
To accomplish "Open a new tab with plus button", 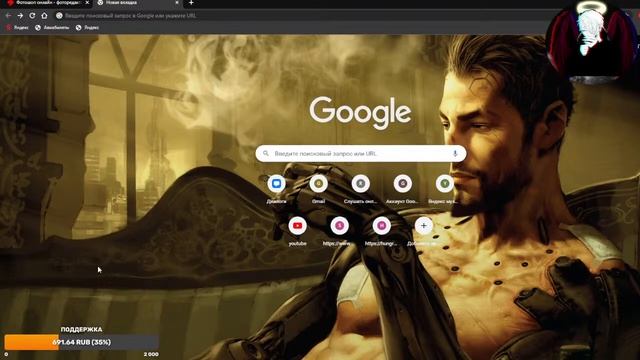I will pos(191,2).
